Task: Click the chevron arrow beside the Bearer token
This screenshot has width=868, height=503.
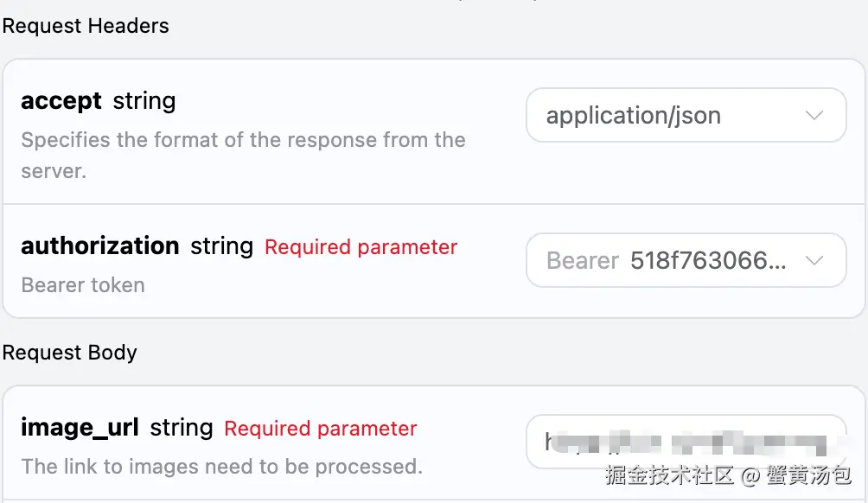Action: (814, 260)
